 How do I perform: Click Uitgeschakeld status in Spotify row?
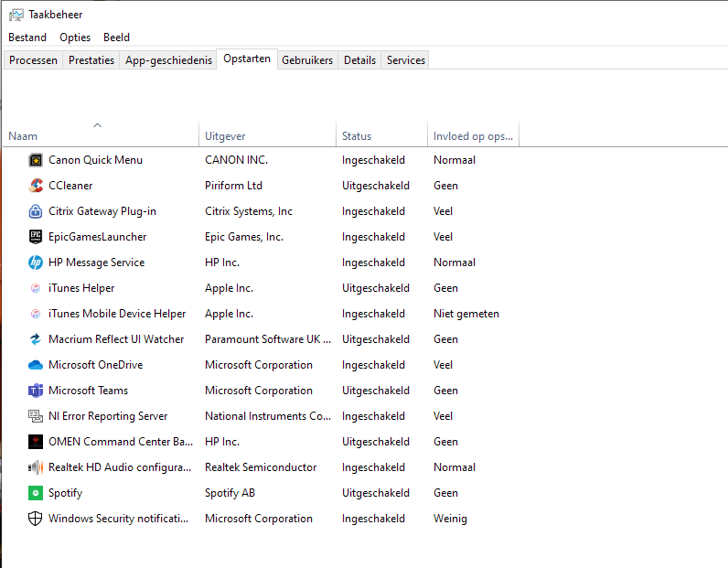376,493
